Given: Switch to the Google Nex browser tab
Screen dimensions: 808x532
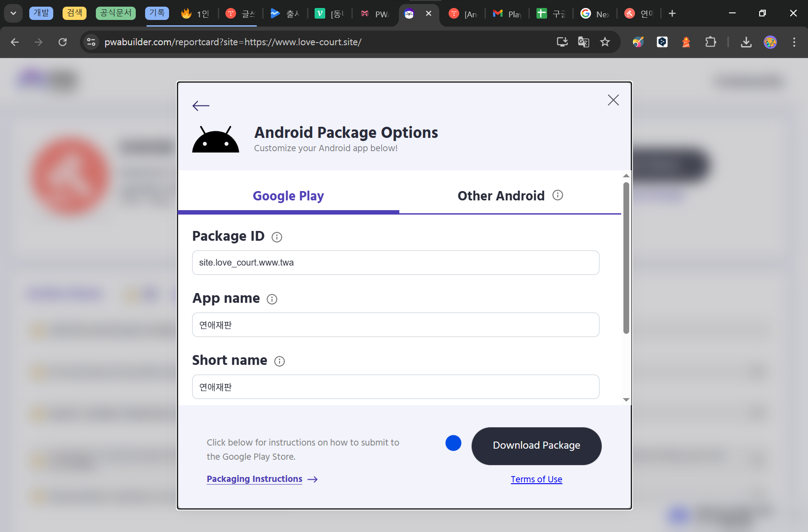Looking at the screenshot, I should pyautogui.click(x=595, y=14).
